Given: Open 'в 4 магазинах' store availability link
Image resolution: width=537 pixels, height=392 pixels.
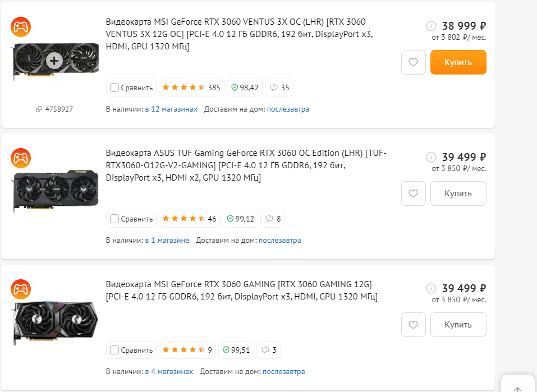Looking at the screenshot, I should click(169, 371).
